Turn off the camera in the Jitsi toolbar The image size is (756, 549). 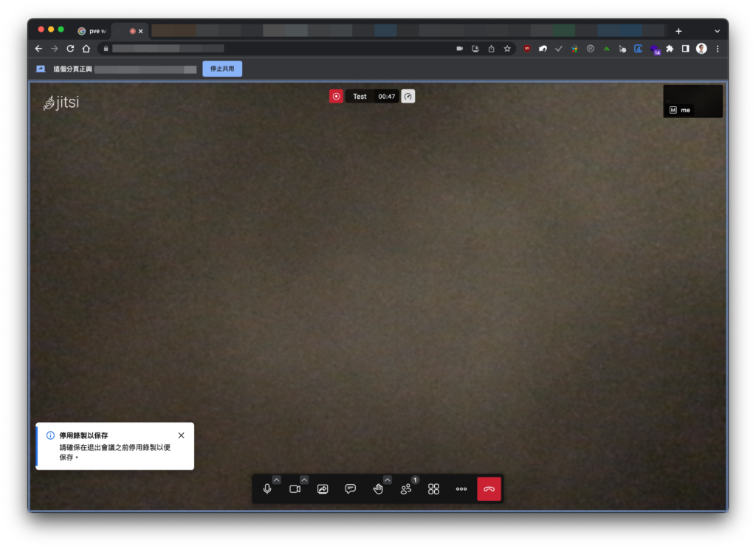click(x=295, y=488)
